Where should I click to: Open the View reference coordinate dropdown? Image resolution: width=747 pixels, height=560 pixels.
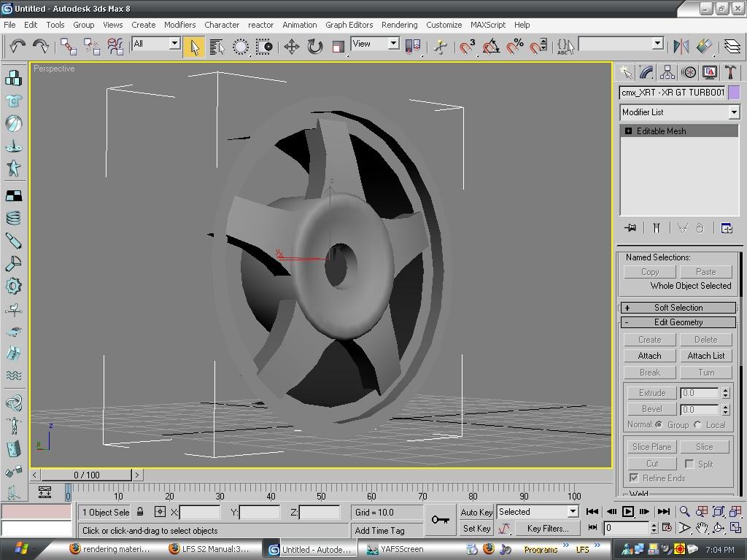393,44
